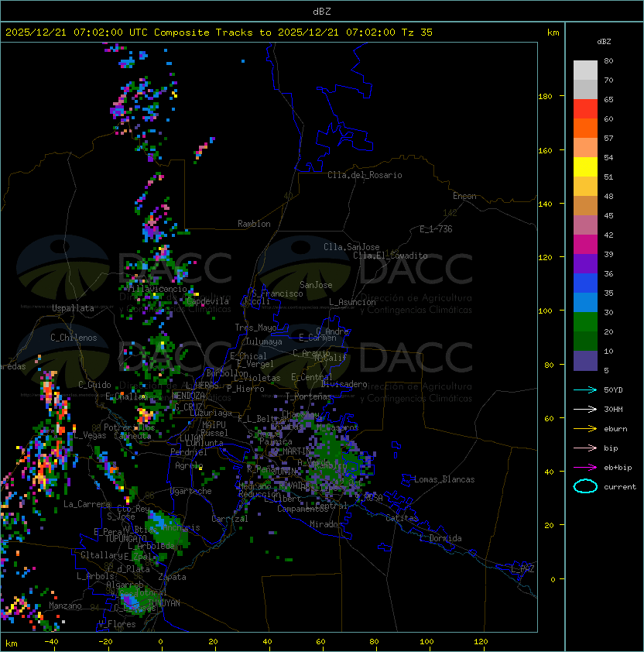644x652 pixels.
Task: Click the -40 tick on the bottom axis
Action: coord(52,642)
